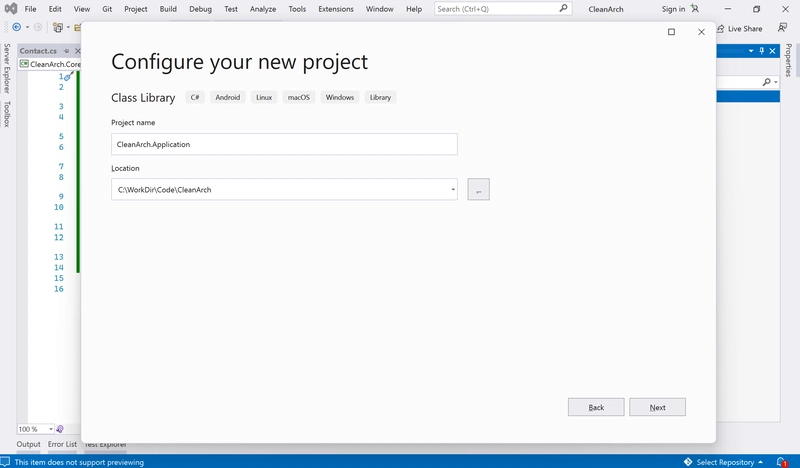Click the pin icon on Solution Explorer panel
Screen dimensions: 800x468
click(x=761, y=50)
